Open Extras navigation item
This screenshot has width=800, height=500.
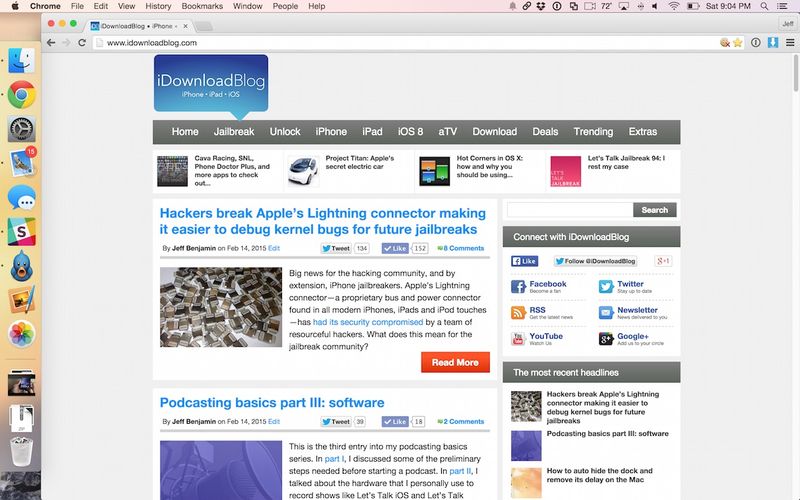click(642, 132)
